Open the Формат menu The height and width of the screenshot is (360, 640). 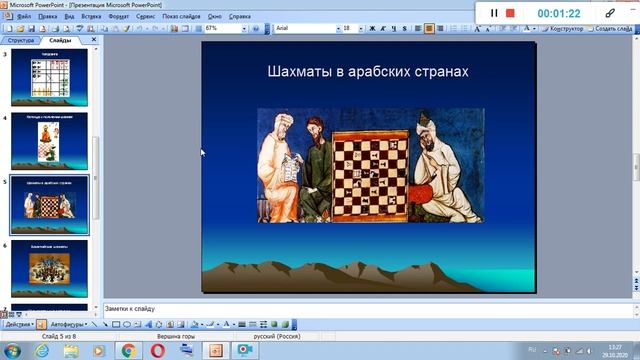click(x=118, y=16)
